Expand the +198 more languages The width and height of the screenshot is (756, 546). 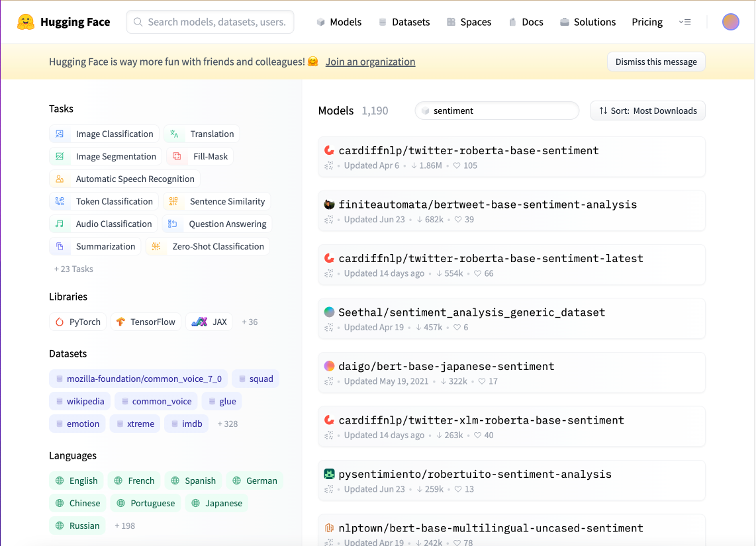124,525
